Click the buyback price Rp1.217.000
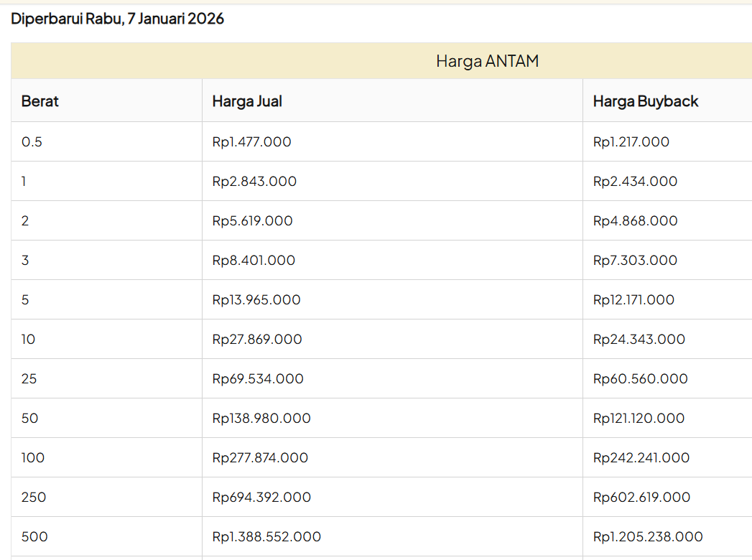Screen dimensions: 752x560 point(631,142)
